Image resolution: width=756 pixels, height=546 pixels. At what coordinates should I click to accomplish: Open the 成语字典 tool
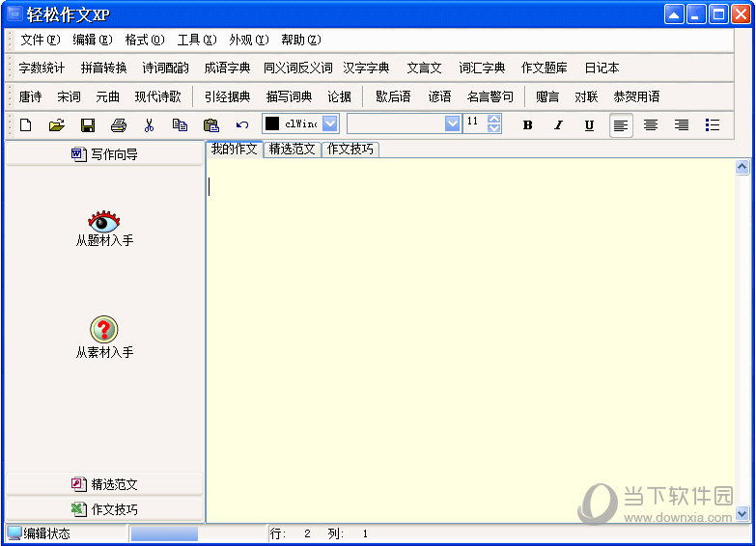coord(227,68)
